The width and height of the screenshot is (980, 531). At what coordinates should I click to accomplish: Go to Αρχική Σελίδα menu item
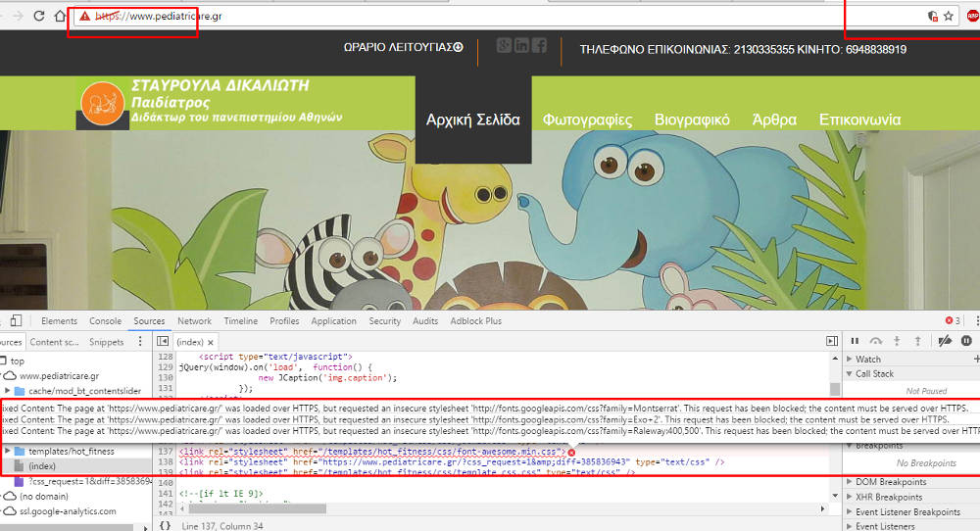pyautogui.click(x=473, y=120)
